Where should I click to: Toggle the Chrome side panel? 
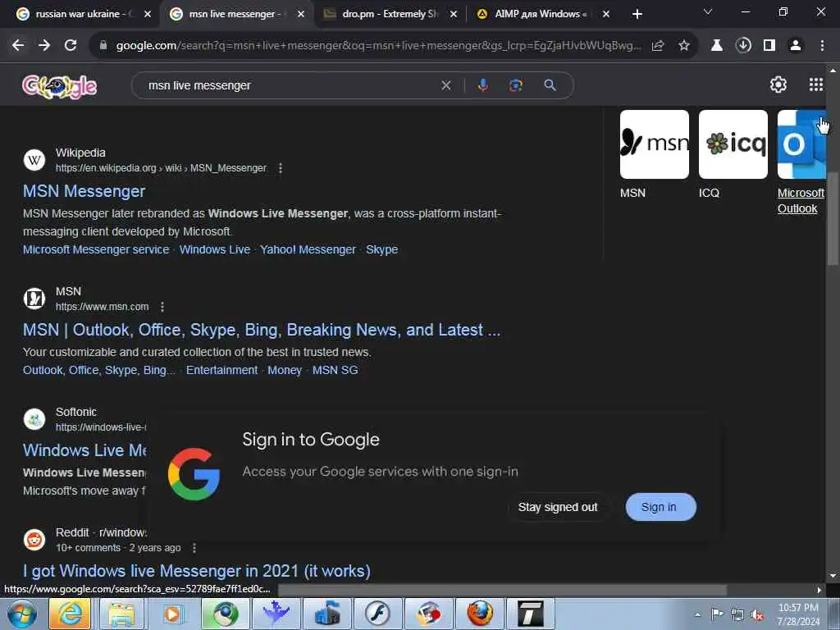click(x=769, y=46)
